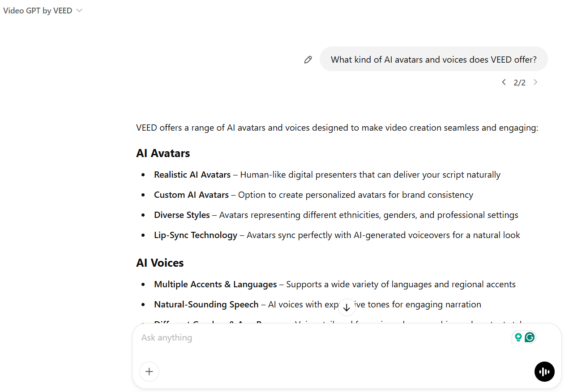This screenshot has width=569, height=392.
Task: Click the Custom AI Avatars bullet text
Action: (x=191, y=195)
